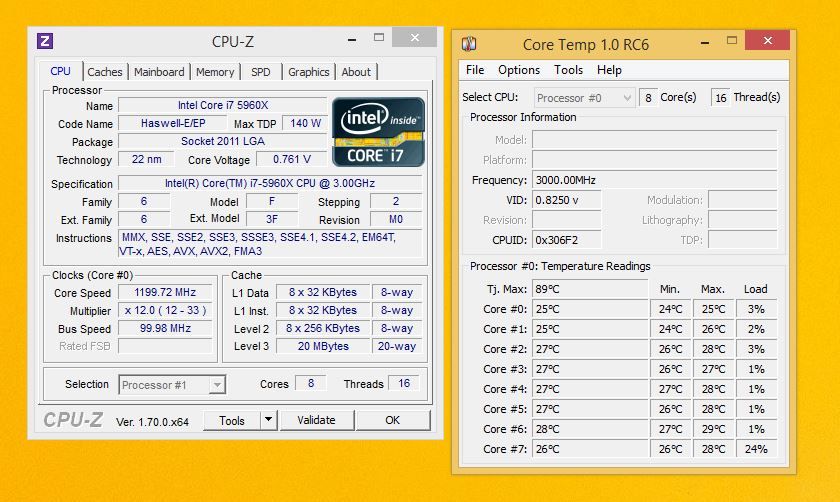Click the Level 3 associativity 20-way
The height and width of the screenshot is (502, 840).
click(396, 346)
